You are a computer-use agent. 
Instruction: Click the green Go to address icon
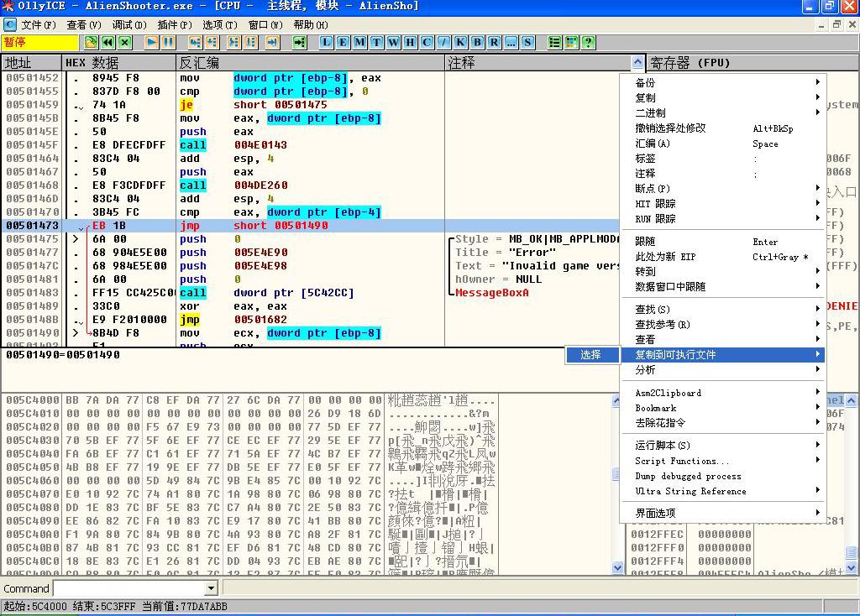pyautogui.click(x=299, y=42)
